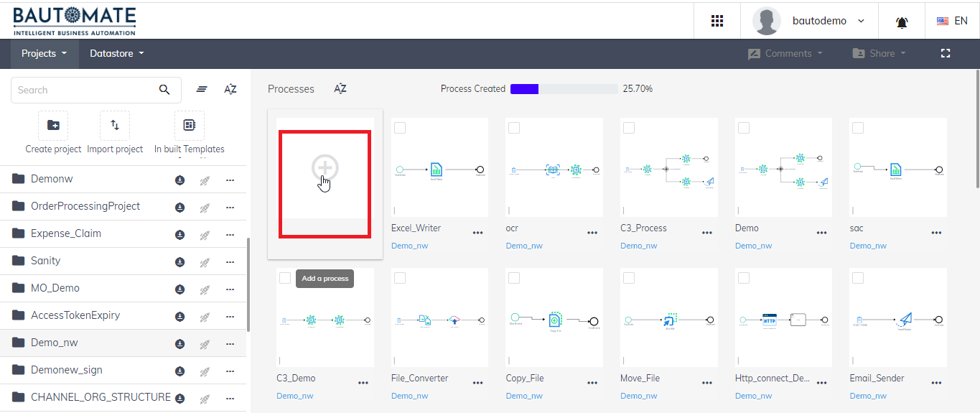This screenshot has width=980, height=413.
Task: Click the Add a process plus icon
Action: point(325,167)
